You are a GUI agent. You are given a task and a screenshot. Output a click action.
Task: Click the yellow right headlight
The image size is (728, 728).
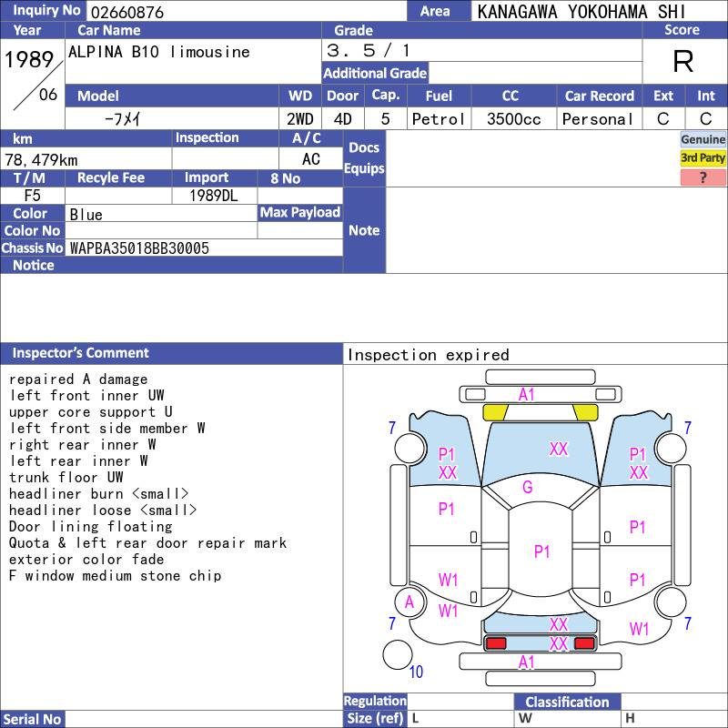tap(585, 412)
